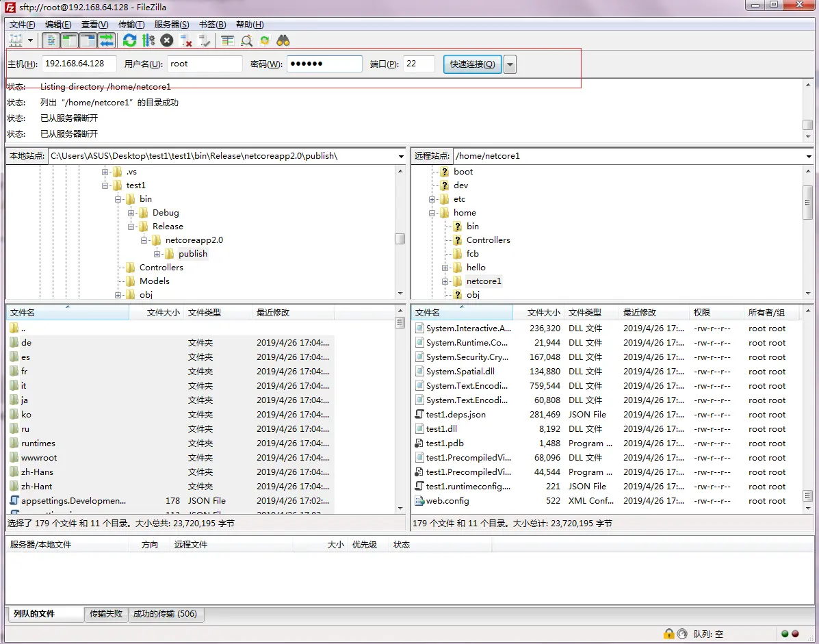Select remote file test1.dll
The height and width of the screenshot is (644, 819).
pyautogui.click(x=441, y=429)
